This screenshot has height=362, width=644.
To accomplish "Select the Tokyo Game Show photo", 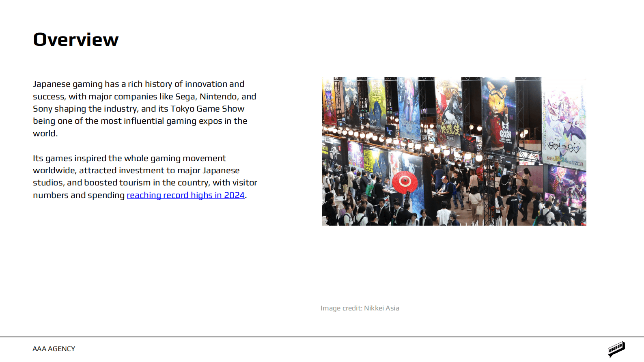I will [x=454, y=151].
